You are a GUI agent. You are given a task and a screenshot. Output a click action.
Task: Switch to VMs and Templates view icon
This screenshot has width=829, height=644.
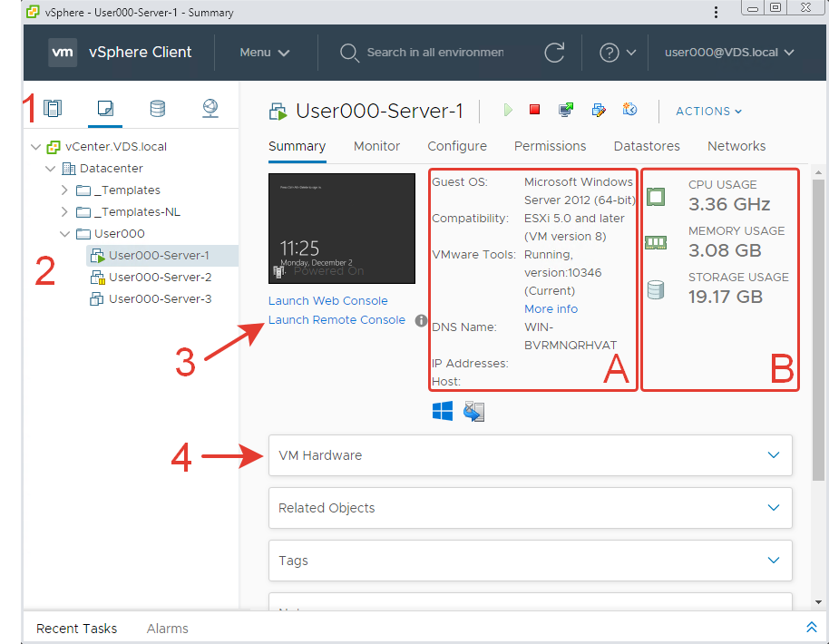point(105,108)
